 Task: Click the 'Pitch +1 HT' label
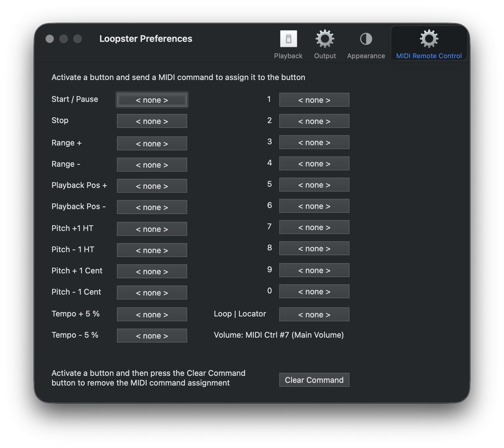72,228
